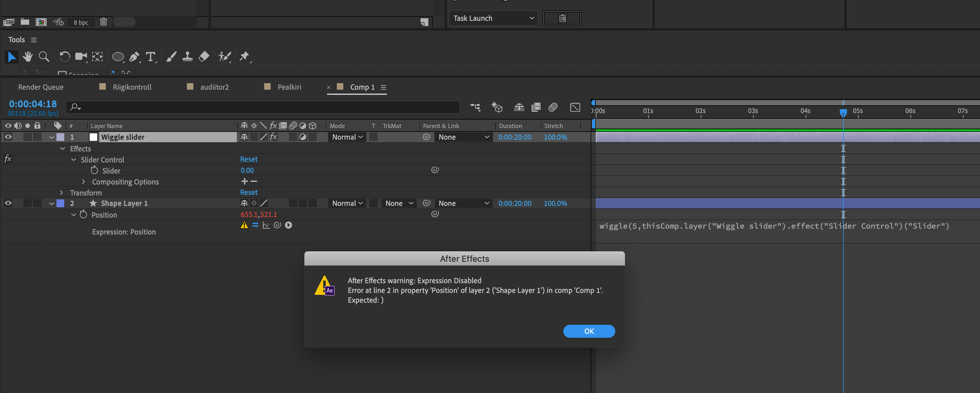This screenshot has height=393, width=980.
Task: Toggle Slider property stopwatch keyframing
Action: (x=94, y=170)
